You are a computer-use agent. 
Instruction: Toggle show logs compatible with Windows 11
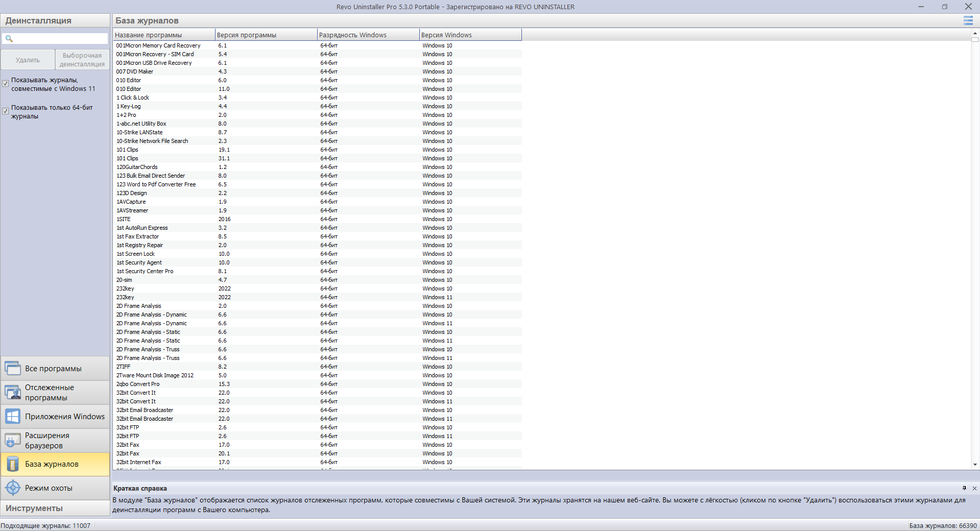pyautogui.click(x=6, y=83)
